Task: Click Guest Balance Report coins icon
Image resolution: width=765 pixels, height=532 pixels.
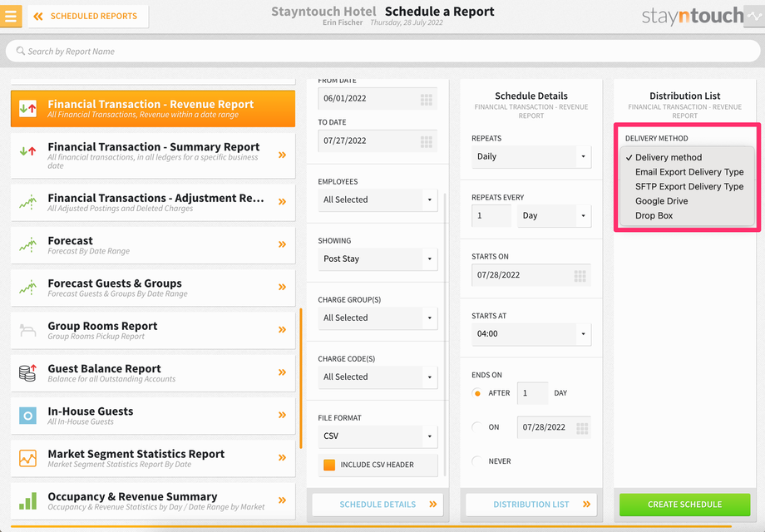Action: pos(27,372)
